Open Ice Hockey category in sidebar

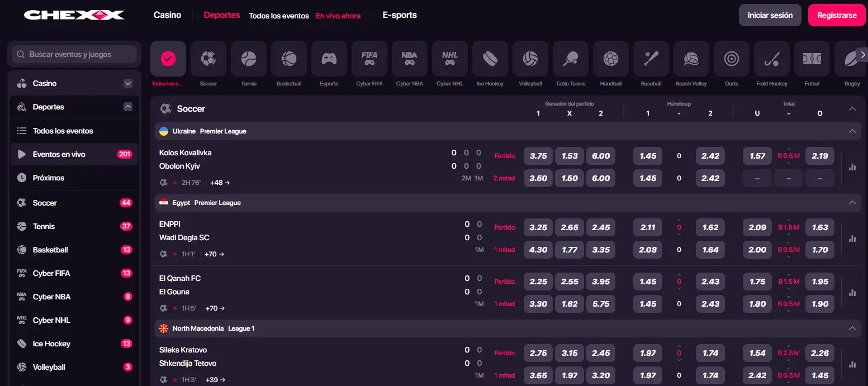74,344
